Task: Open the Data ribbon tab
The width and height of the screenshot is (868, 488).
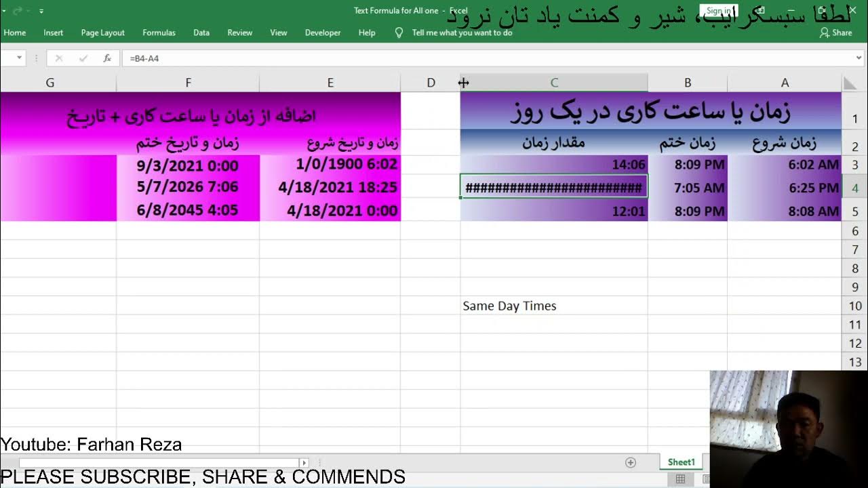Action: point(201,33)
